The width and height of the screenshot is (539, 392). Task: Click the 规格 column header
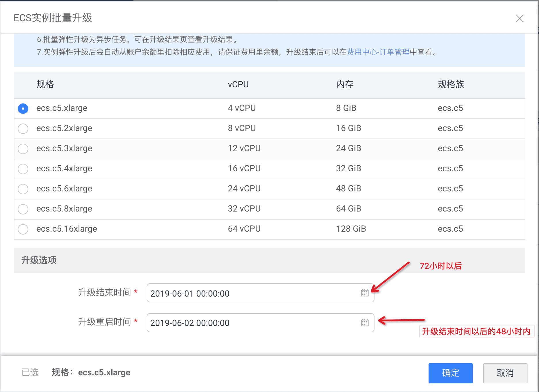tap(45, 84)
